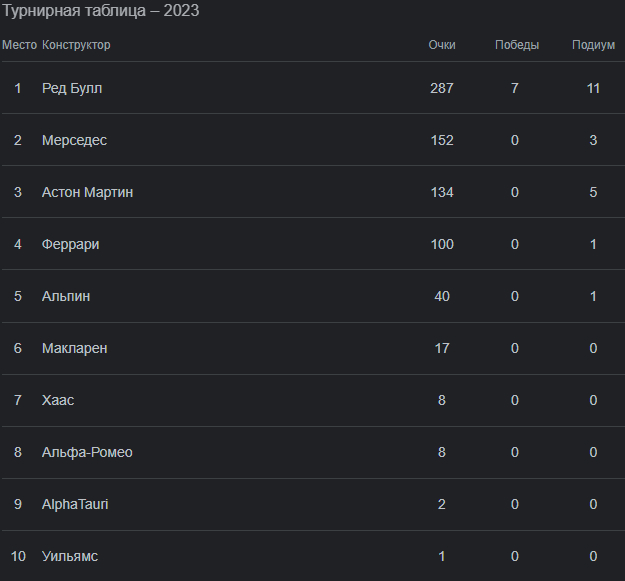
Task: Click the Турнирная таблица – 2023 title
Action: click(x=100, y=11)
